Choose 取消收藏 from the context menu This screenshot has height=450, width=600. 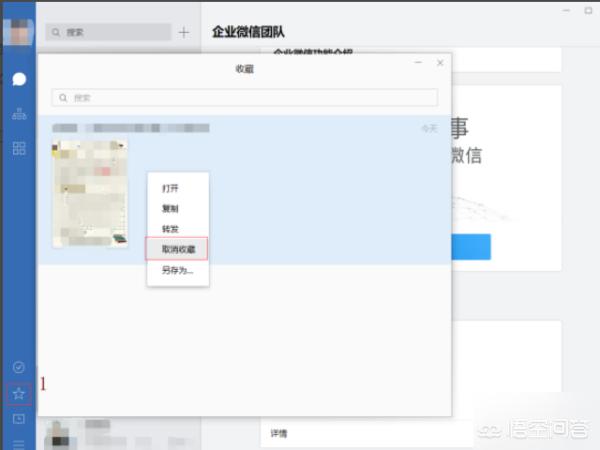[x=177, y=249]
